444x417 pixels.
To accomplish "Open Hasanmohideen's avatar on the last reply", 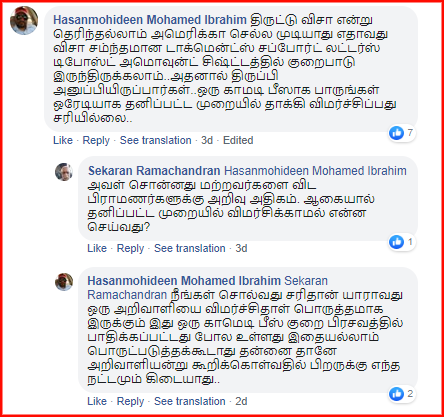I will coord(64,282).
